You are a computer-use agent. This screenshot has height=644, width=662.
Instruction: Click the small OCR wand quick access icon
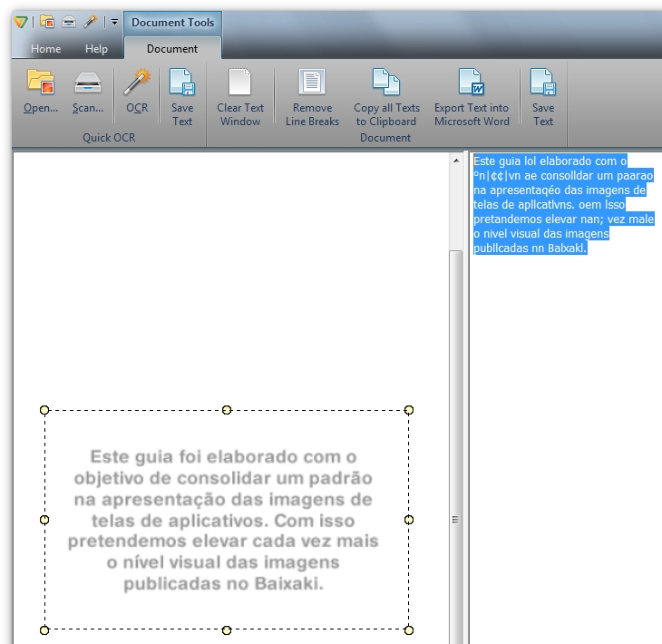(x=91, y=22)
